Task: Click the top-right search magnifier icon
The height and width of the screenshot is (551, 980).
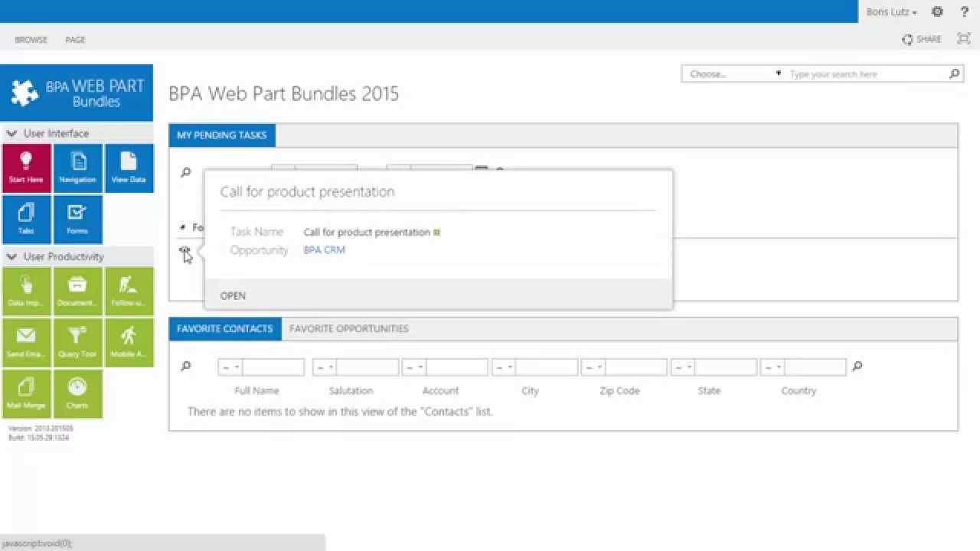Action: (x=955, y=74)
